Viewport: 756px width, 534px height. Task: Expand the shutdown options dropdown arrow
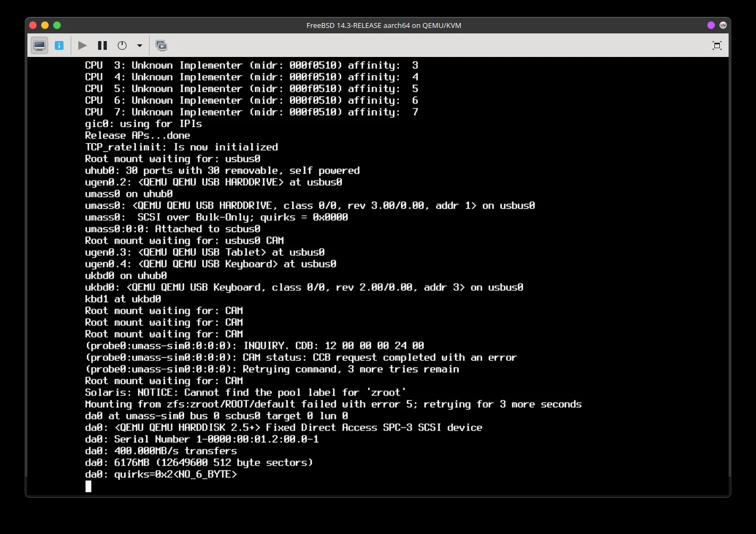[x=140, y=45]
